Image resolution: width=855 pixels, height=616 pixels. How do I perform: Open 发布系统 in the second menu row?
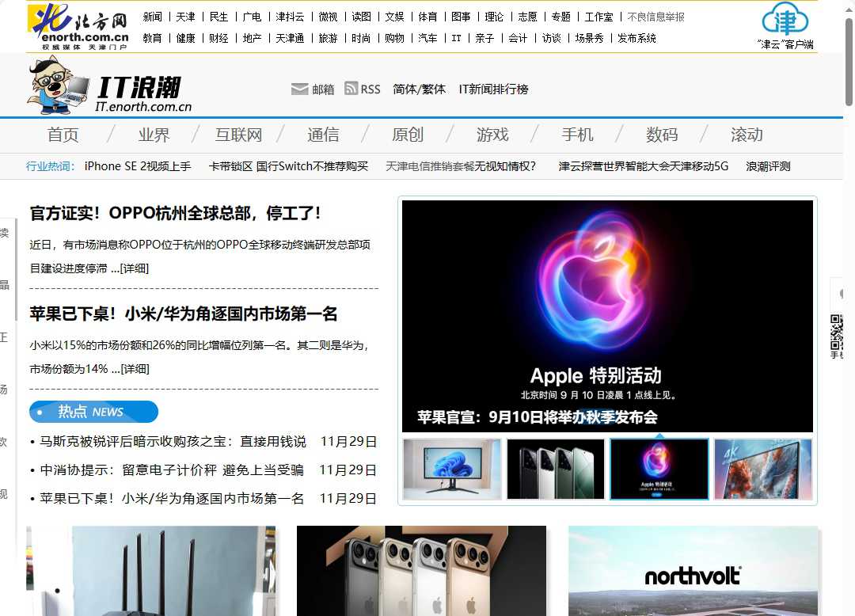636,38
